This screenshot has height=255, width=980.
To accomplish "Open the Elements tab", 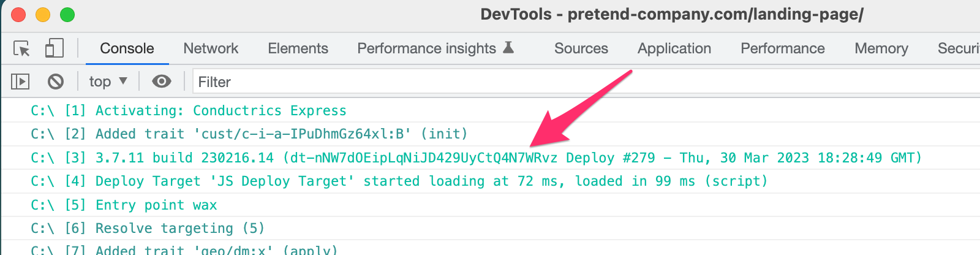I will click(x=298, y=48).
